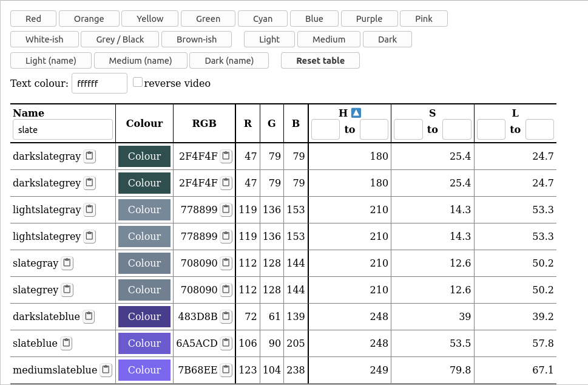Click the Colour swatch for slateblue

coord(144,343)
